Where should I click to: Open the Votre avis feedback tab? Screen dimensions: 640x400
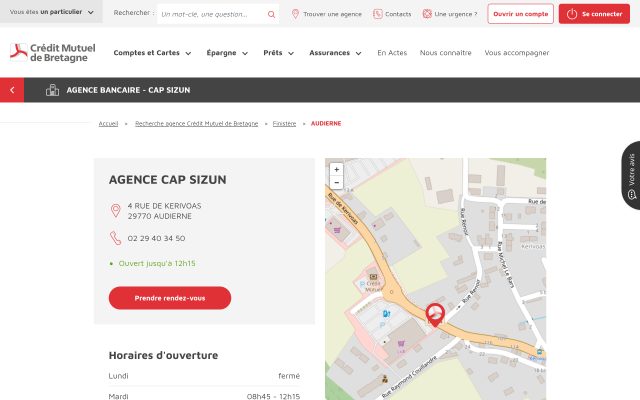631,176
